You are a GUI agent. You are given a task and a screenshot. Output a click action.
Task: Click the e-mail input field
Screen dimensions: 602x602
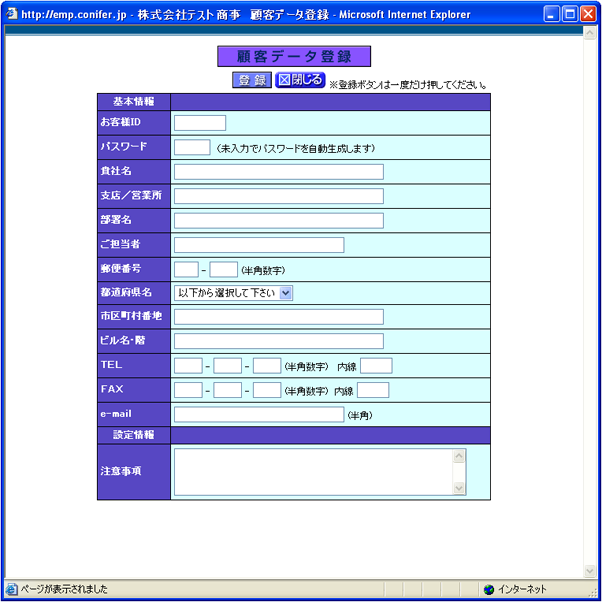click(259, 415)
